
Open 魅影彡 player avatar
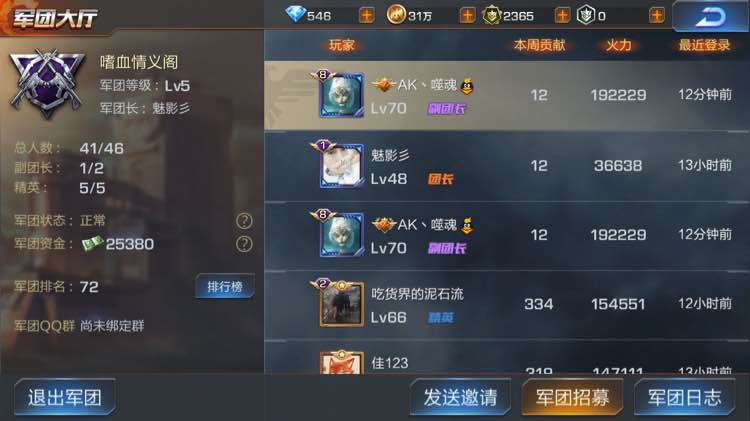341,166
